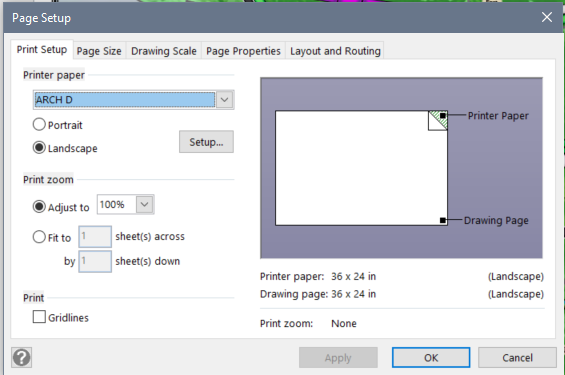
Task: Open the Drawing Scale tab
Action: coord(164,51)
